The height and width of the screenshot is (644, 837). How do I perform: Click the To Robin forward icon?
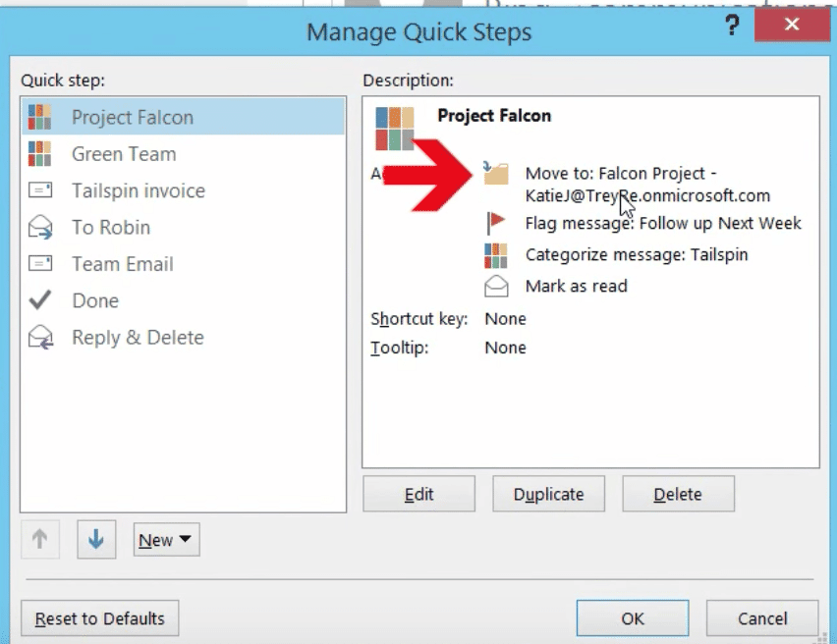pyautogui.click(x=40, y=228)
